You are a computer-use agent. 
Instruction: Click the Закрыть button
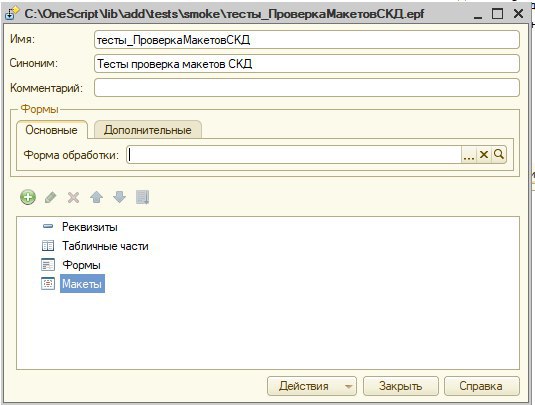pyautogui.click(x=401, y=386)
